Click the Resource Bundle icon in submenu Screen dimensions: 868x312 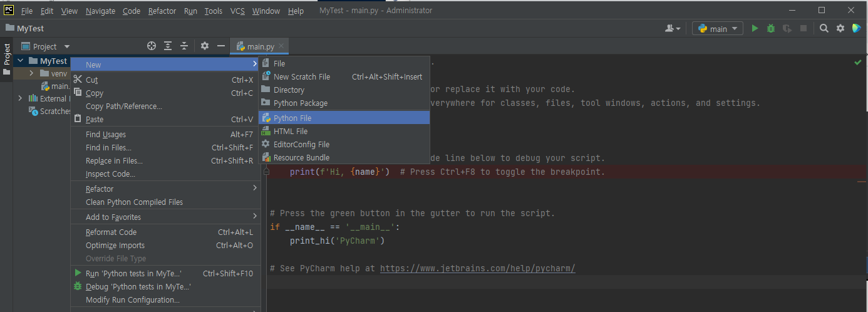[266, 157]
